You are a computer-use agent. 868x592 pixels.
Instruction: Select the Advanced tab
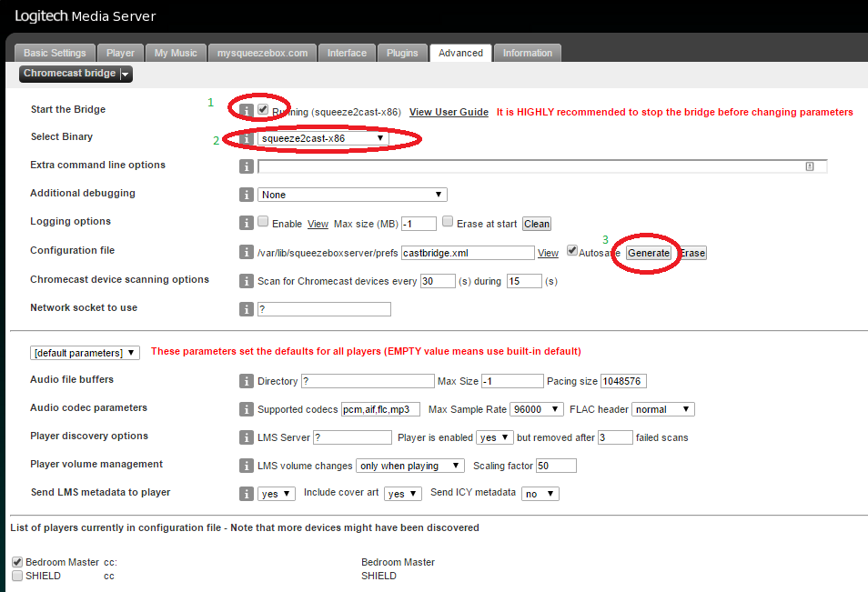460,53
